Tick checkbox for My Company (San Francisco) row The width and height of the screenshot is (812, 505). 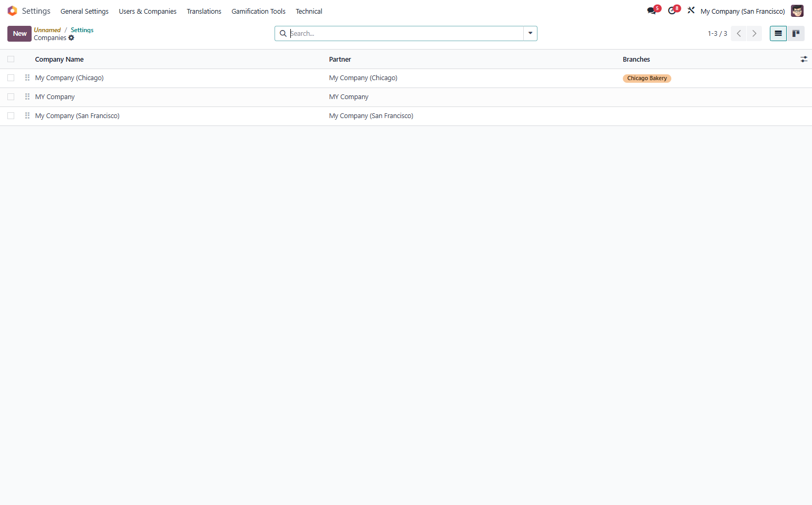[x=11, y=116]
